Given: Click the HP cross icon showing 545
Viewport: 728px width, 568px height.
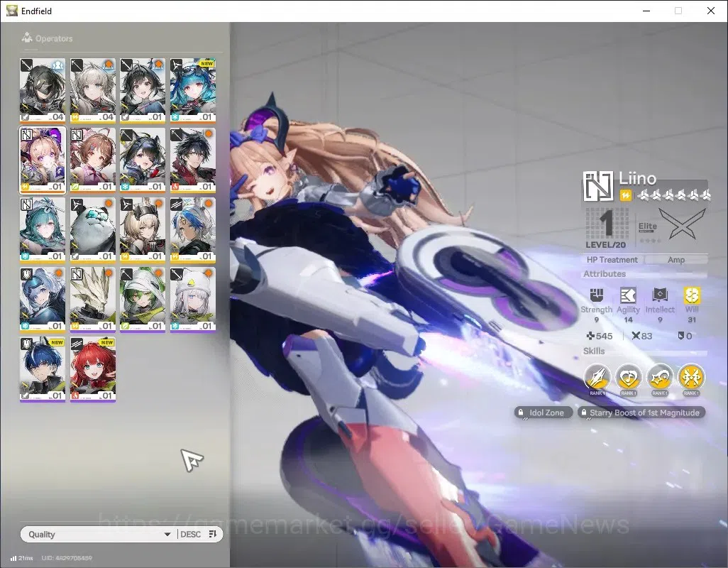Looking at the screenshot, I should pos(590,336).
